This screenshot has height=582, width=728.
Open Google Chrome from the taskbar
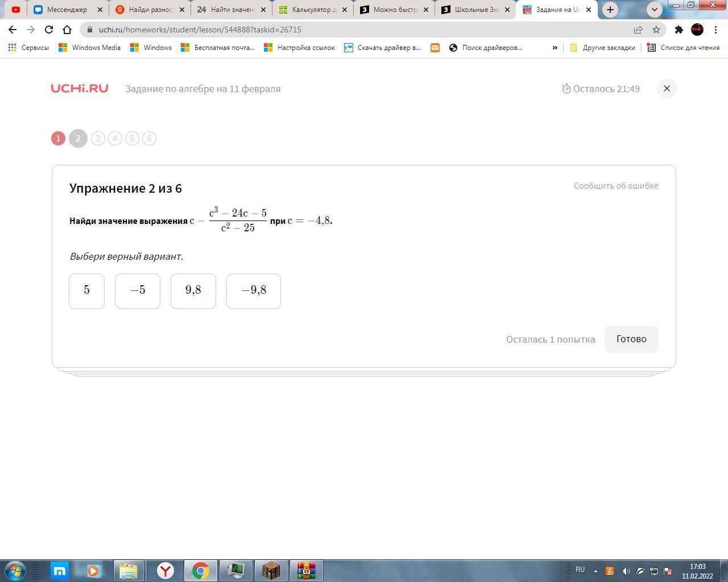(x=200, y=570)
